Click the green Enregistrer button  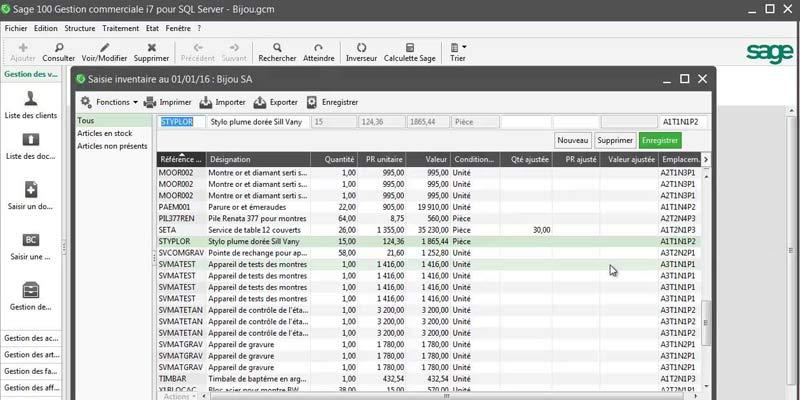pos(660,140)
